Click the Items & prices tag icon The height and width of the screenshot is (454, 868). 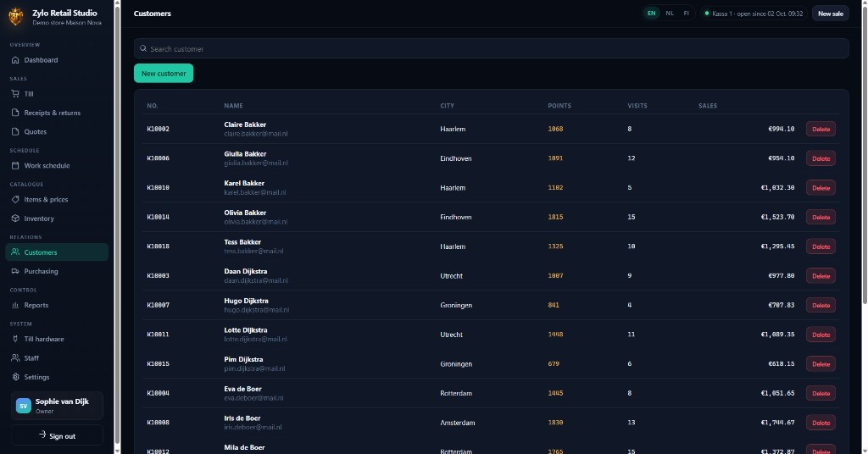point(15,199)
